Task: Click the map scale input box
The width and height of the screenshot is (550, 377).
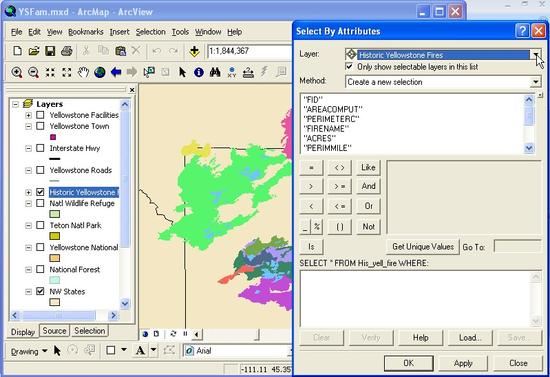Action: pyautogui.click(x=250, y=51)
